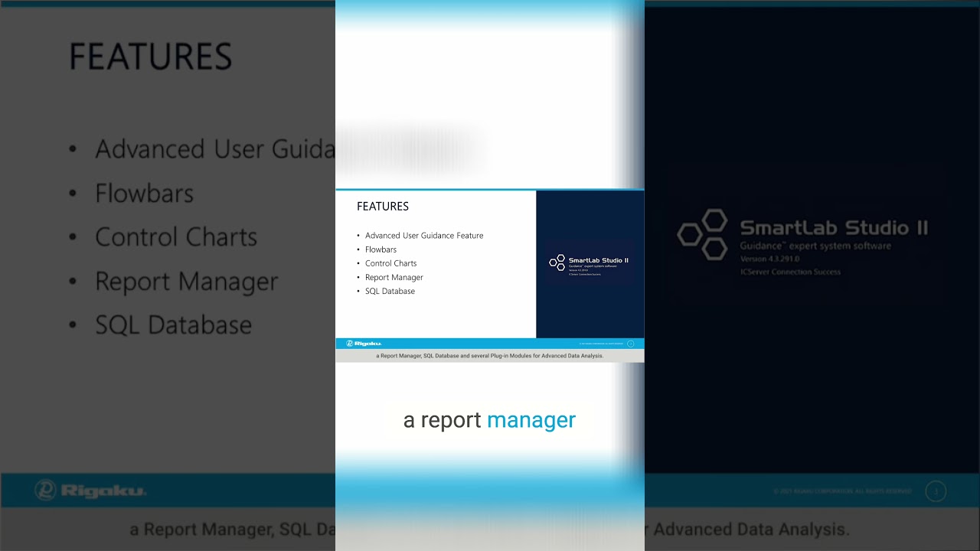
Task: Click the page number circle in center slide footer
Action: pos(631,344)
